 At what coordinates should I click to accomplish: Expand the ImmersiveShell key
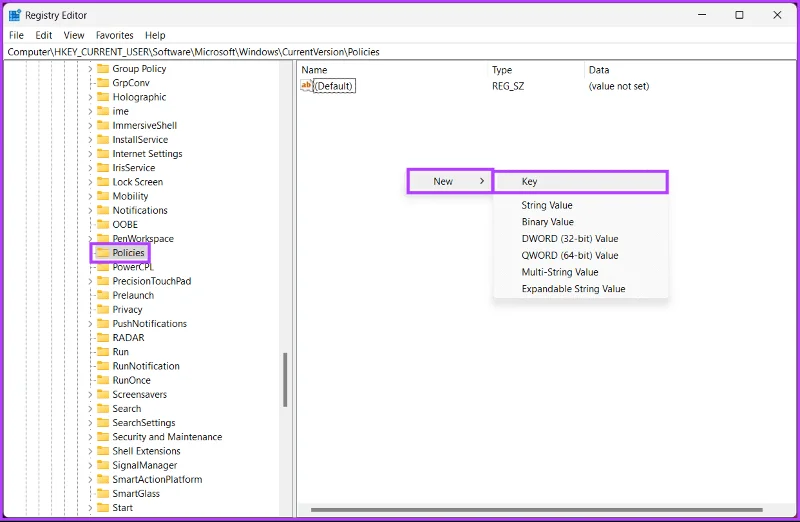point(90,125)
